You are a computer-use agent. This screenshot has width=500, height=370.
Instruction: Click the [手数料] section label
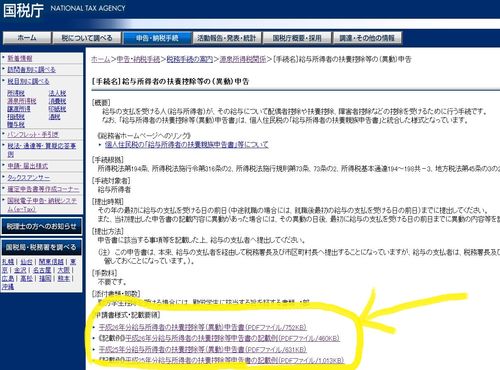tap(104, 273)
